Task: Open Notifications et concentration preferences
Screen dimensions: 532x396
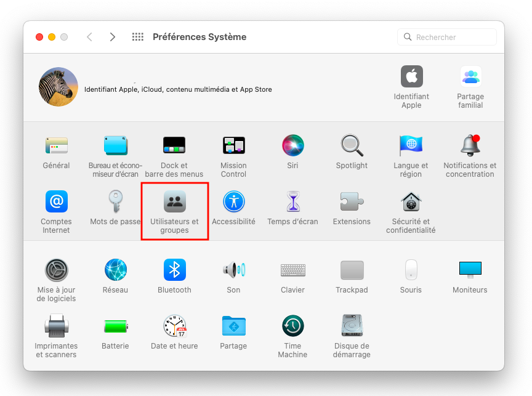Action: tap(470, 146)
